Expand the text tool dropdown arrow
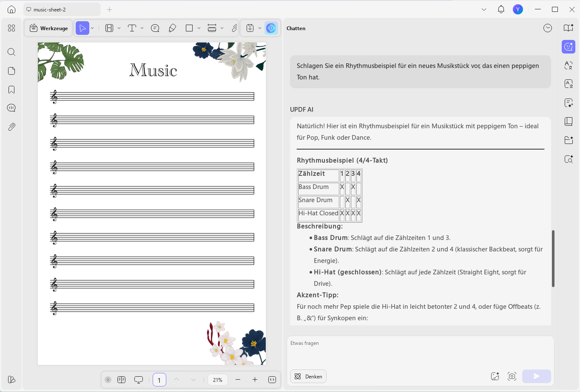 coord(142,28)
